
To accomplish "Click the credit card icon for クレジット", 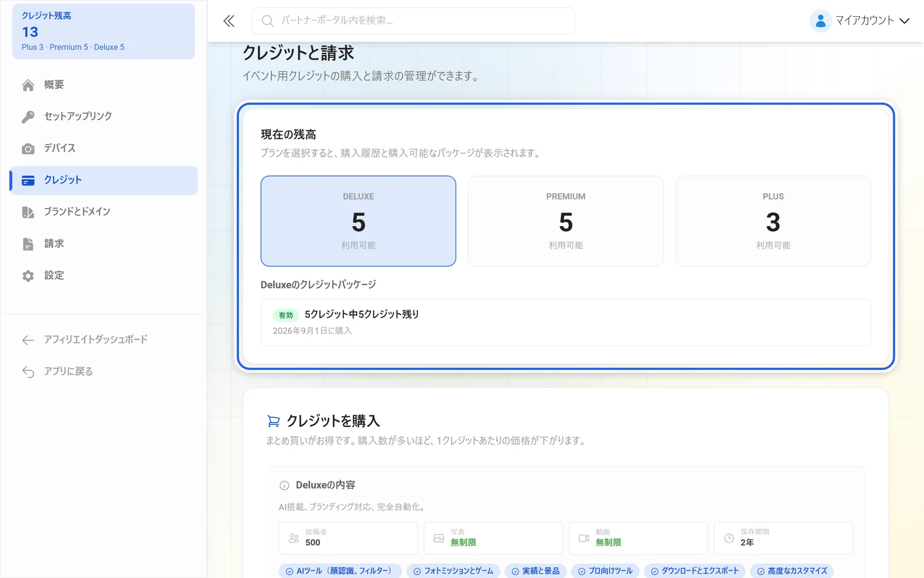I will [x=28, y=180].
